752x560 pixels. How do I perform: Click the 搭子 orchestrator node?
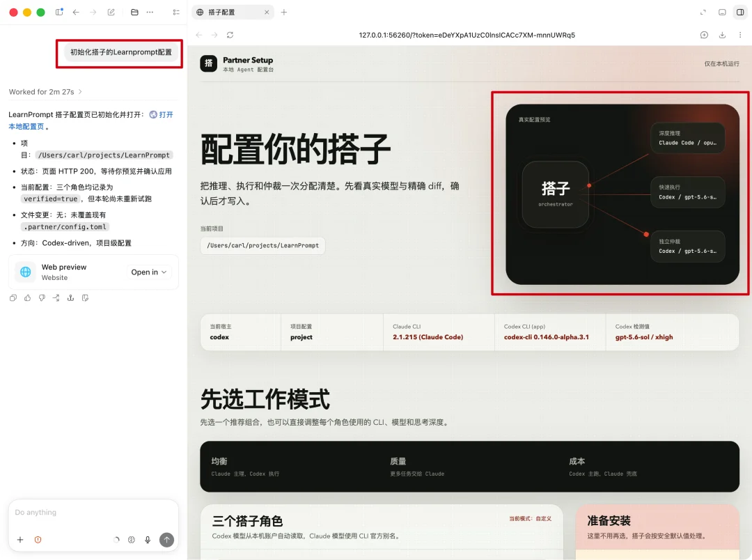click(x=556, y=194)
